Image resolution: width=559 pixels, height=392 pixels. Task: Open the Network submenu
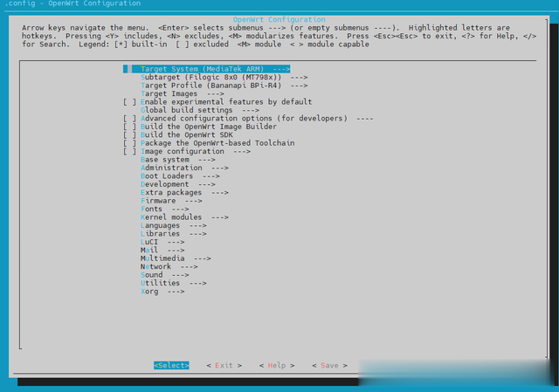169,266
